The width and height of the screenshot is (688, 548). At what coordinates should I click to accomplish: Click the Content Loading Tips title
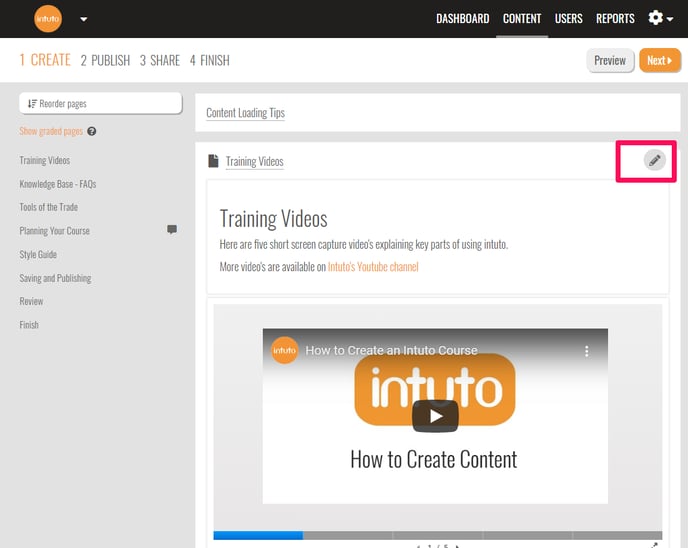pos(245,113)
